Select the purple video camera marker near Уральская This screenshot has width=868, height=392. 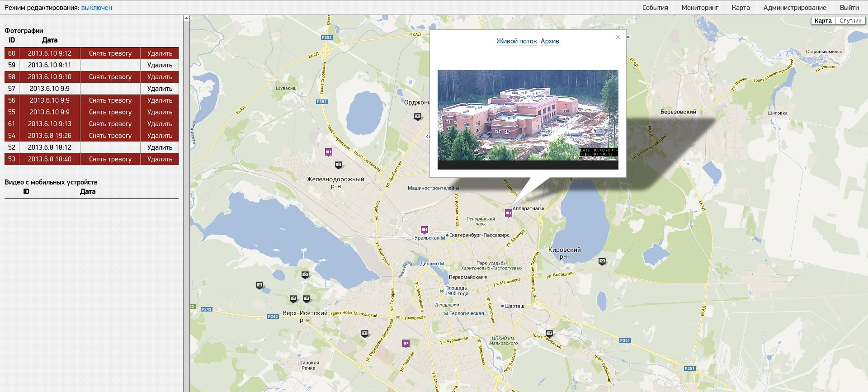424,230
